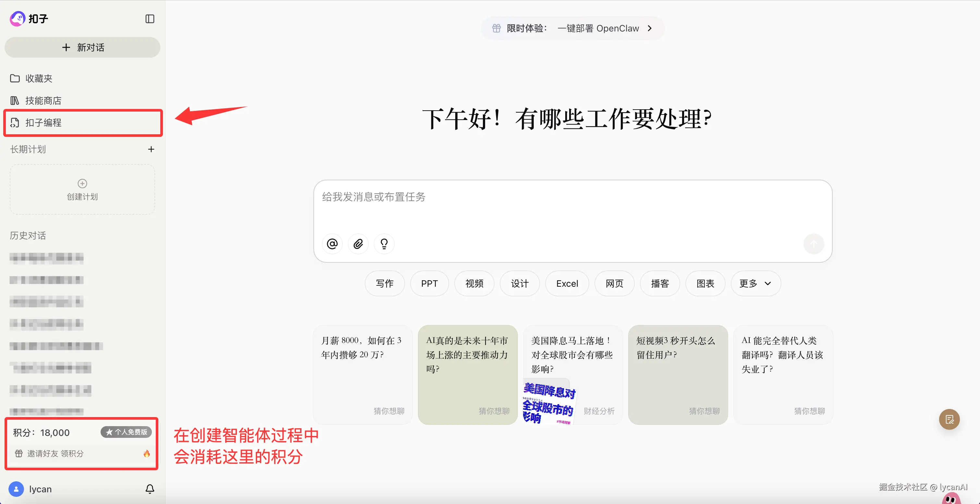The width and height of the screenshot is (980, 504).
Task: Select 扣子编程 in the sidebar
Action: (x=43, y=123)
